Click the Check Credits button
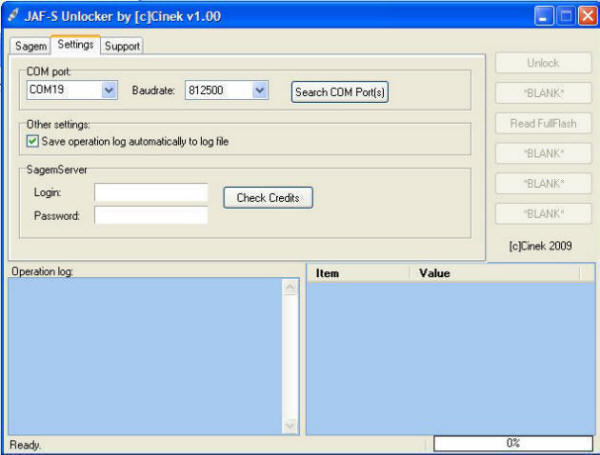This screenshot has width=600, height=455. (x=268, y=197)
